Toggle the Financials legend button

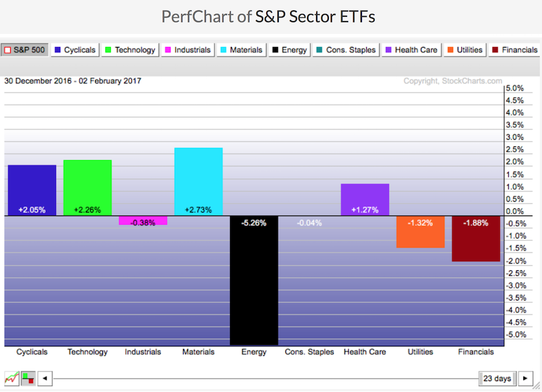click(x=515, y=50)
